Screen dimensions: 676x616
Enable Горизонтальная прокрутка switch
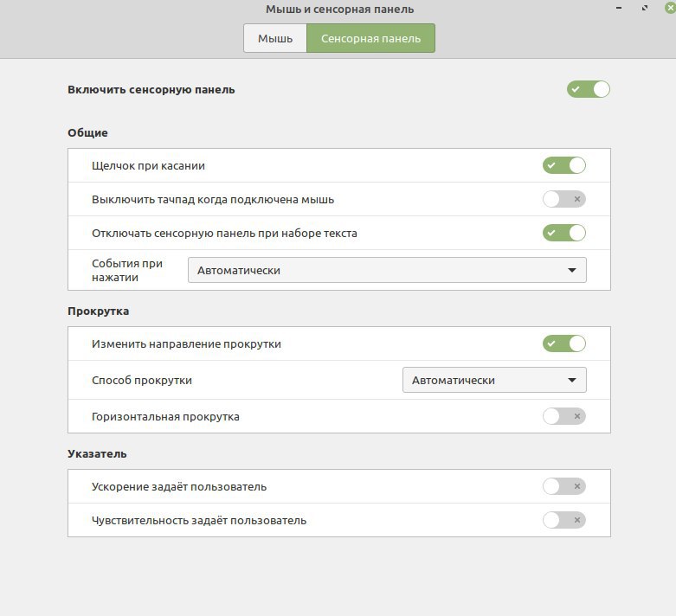click(x=564, y=416)
